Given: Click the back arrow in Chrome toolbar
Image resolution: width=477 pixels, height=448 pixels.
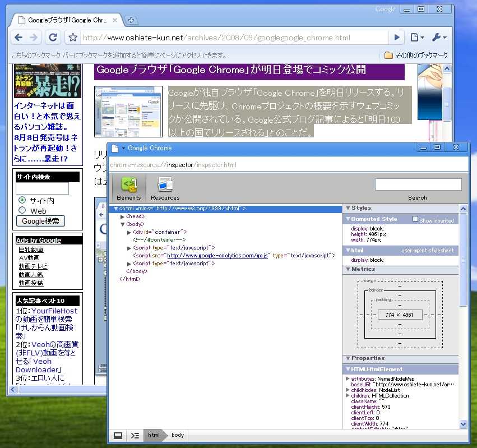Looking at the screenshot, I should click(18, 38).
